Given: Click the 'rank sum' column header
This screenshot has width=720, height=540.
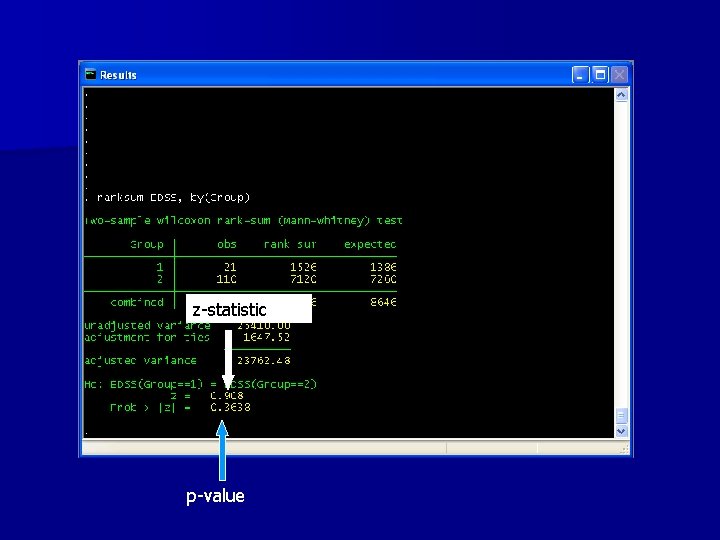Looking at the screenshot, I should 290,244.
